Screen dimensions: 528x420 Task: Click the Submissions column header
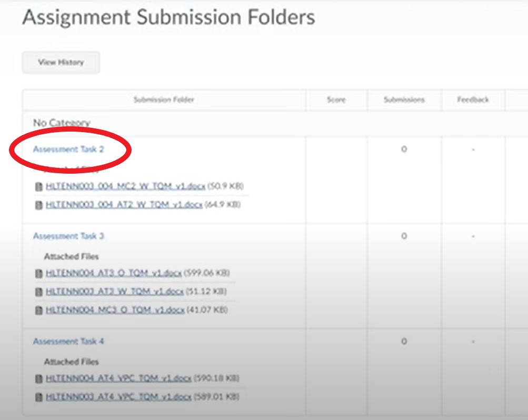click(403, 99)
